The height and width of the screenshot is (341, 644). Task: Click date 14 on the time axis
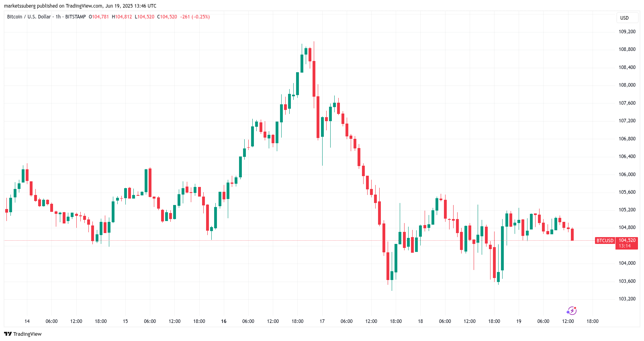[27, 321]
